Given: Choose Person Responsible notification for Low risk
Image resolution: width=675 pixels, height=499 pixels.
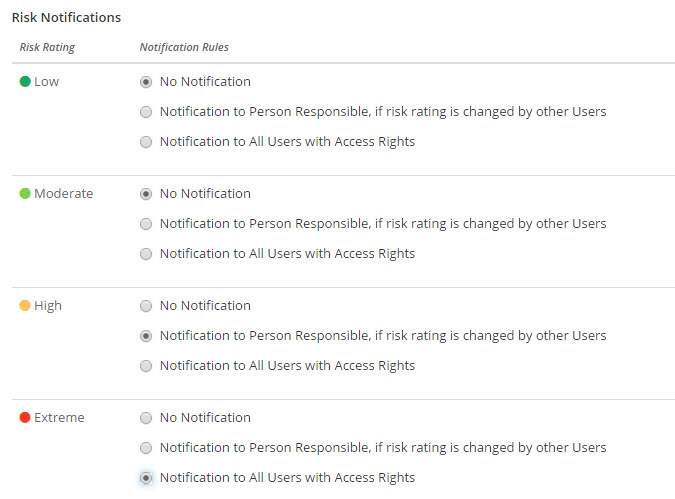Looking at the screenshot, I should [146, 112].
